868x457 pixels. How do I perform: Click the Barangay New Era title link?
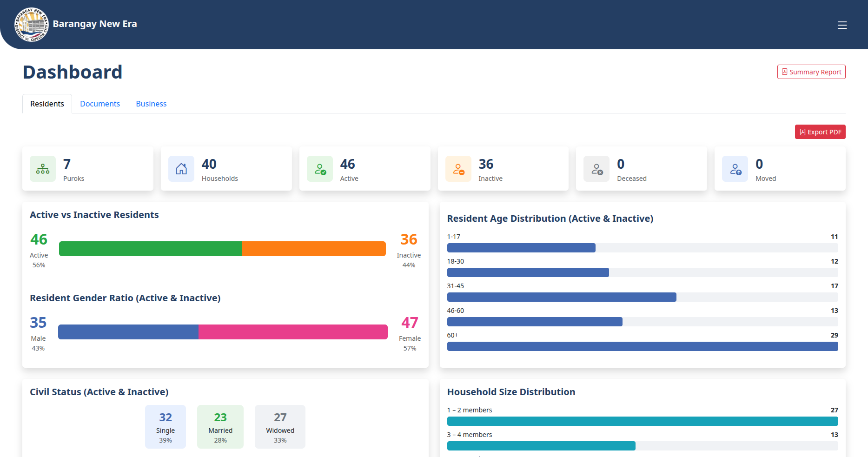coord(95,24)
